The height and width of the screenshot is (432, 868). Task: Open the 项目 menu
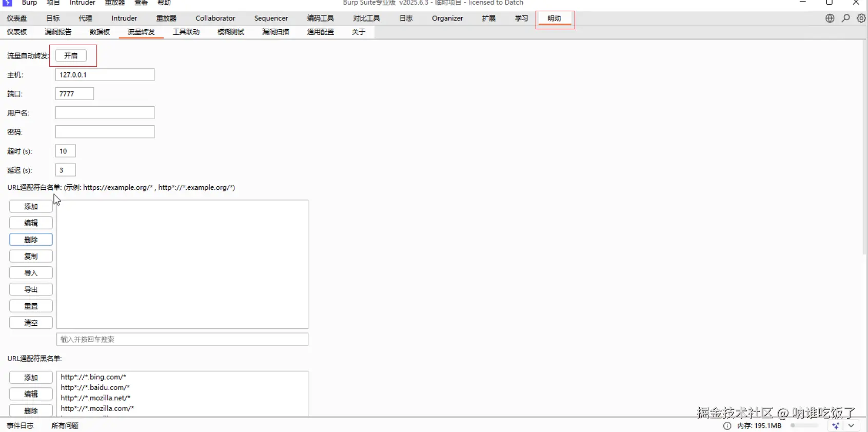[53, 3]
